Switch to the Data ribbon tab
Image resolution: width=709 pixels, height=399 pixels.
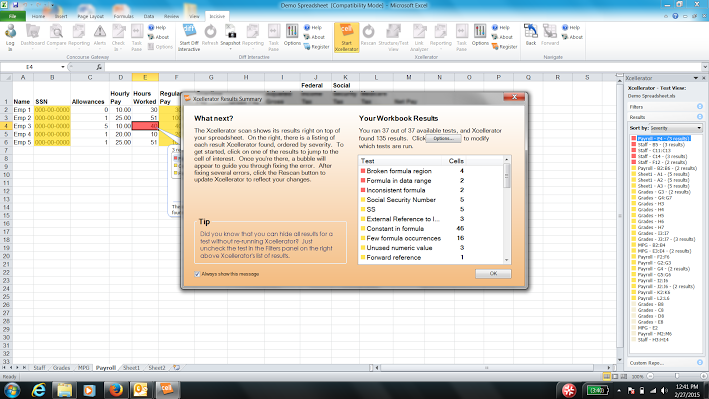pos(149,16)
